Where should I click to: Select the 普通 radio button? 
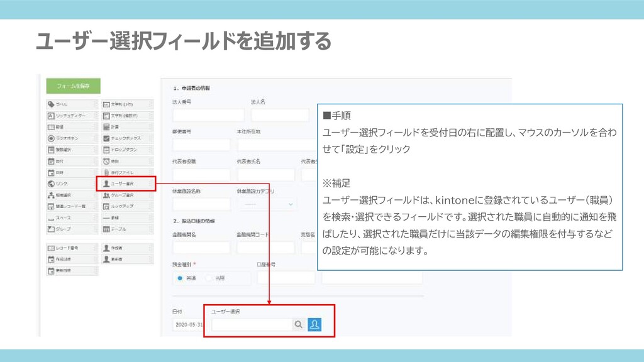tap(180, 278)
